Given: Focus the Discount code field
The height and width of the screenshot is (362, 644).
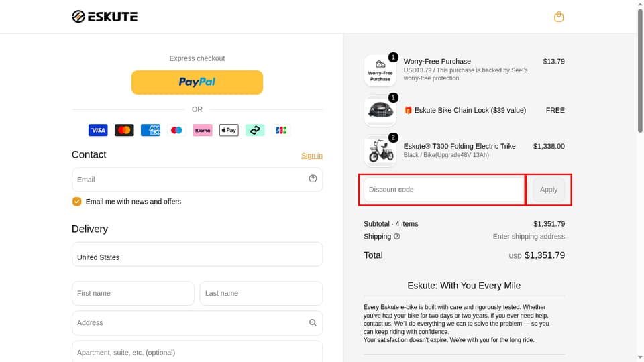Looking at the screenshot, I should (x=444, y=190).
